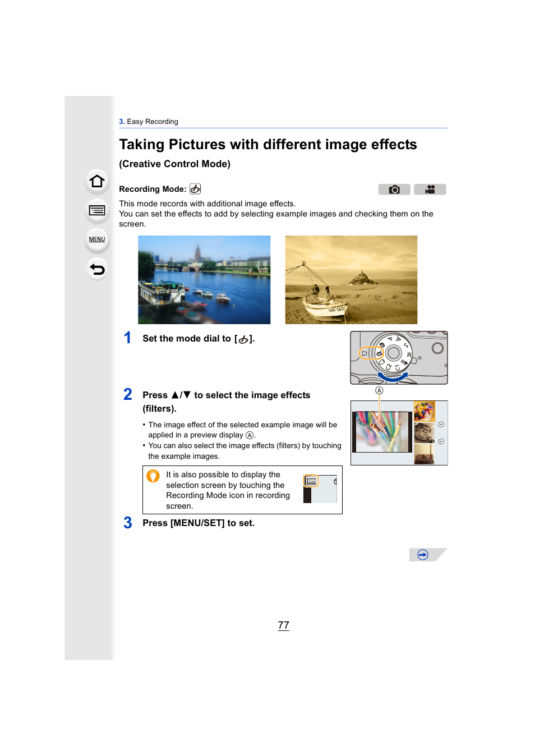Click the lightbulb tip icon
This screenshot has height=756, width=535.
click(153, 476)
